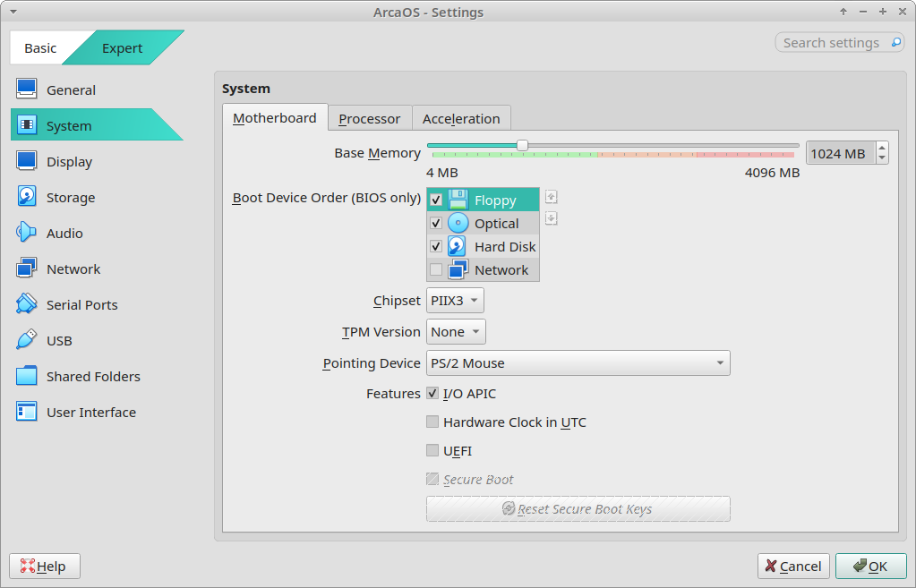The height and width of the screenshot is (588, 916).
Task: Confirm settings with OK button
Action: pos(871,566)
